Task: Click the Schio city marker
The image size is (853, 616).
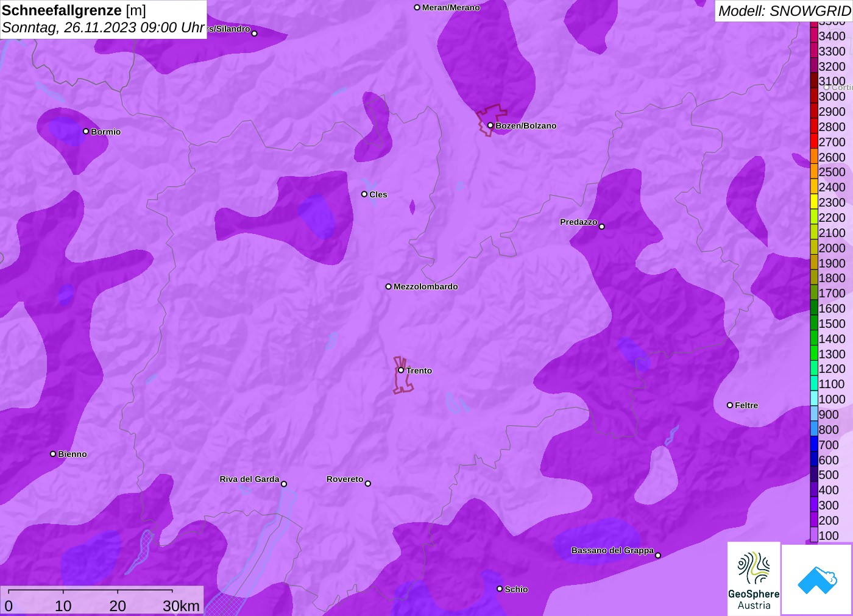Action: tap(500, 589)
